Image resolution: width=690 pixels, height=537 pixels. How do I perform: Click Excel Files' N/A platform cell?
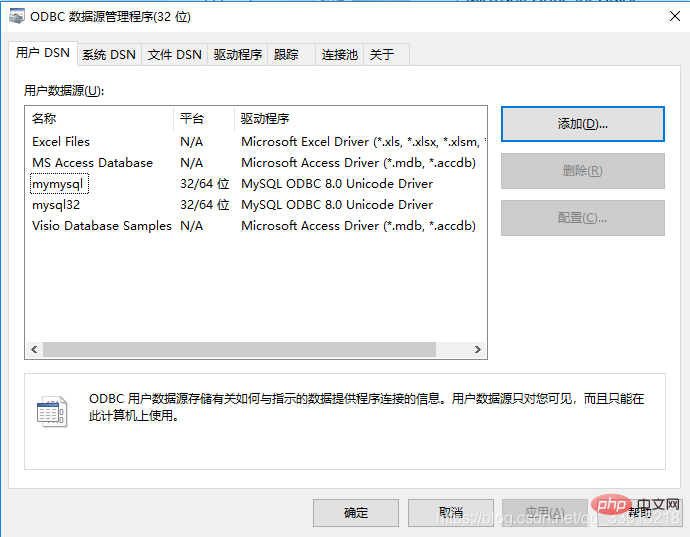191,142
